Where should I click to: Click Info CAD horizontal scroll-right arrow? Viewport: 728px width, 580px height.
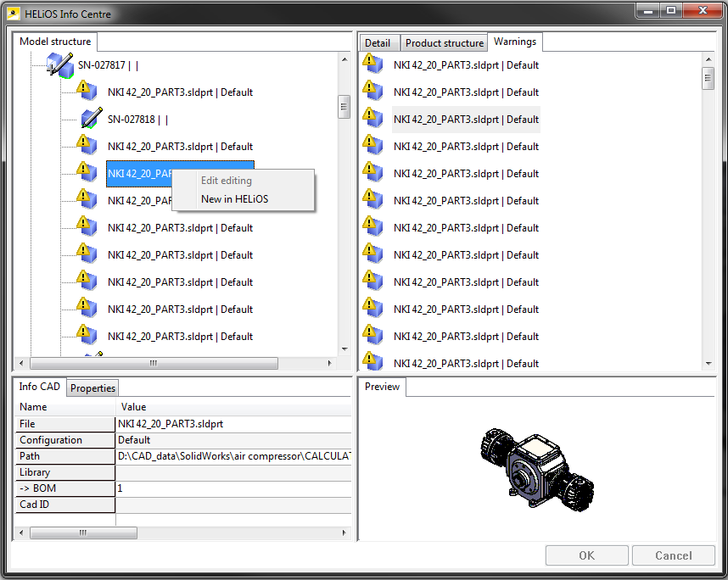[344, 533]
